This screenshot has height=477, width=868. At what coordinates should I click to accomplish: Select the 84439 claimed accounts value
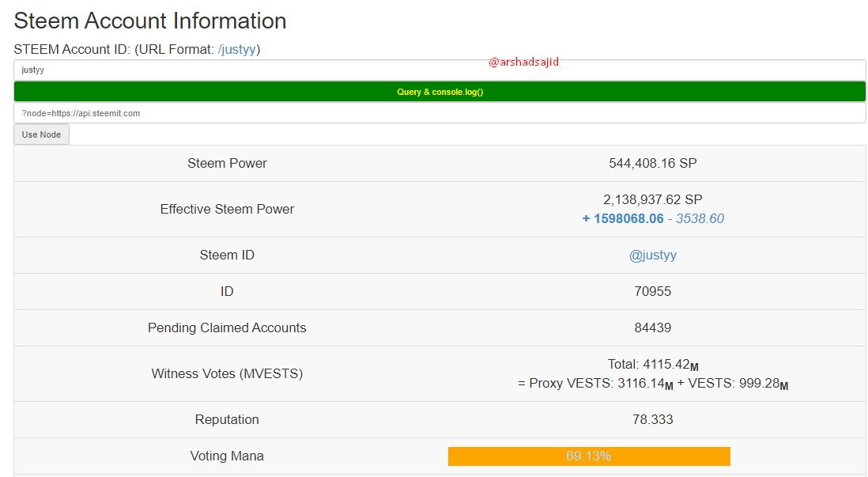(x=653, y=328)
